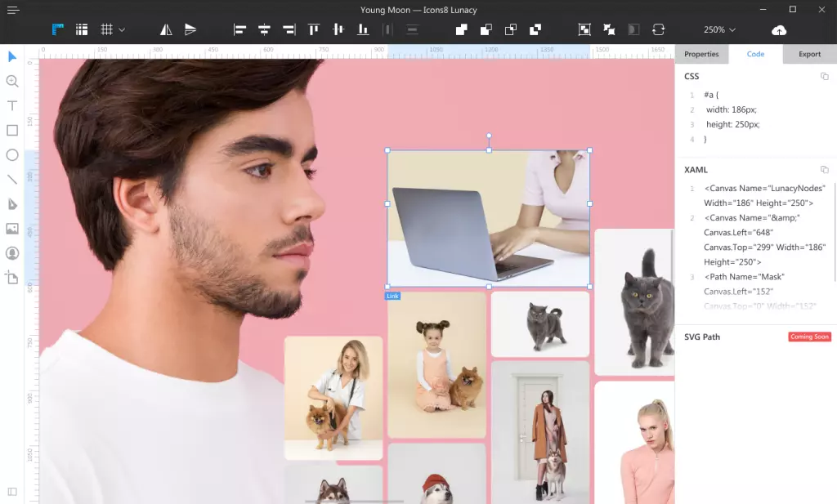Screen dimensions: 837x504
Task: Toggle the layout grid icon
Action: click(x=82, y=29)
